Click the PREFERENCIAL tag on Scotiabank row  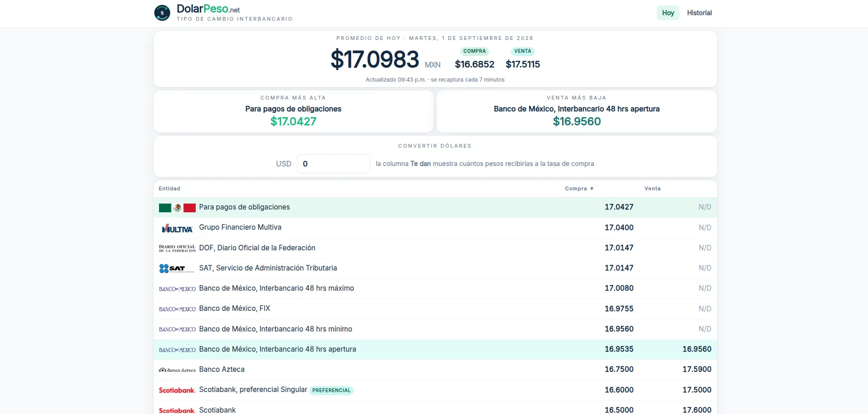tap(331, 390)
